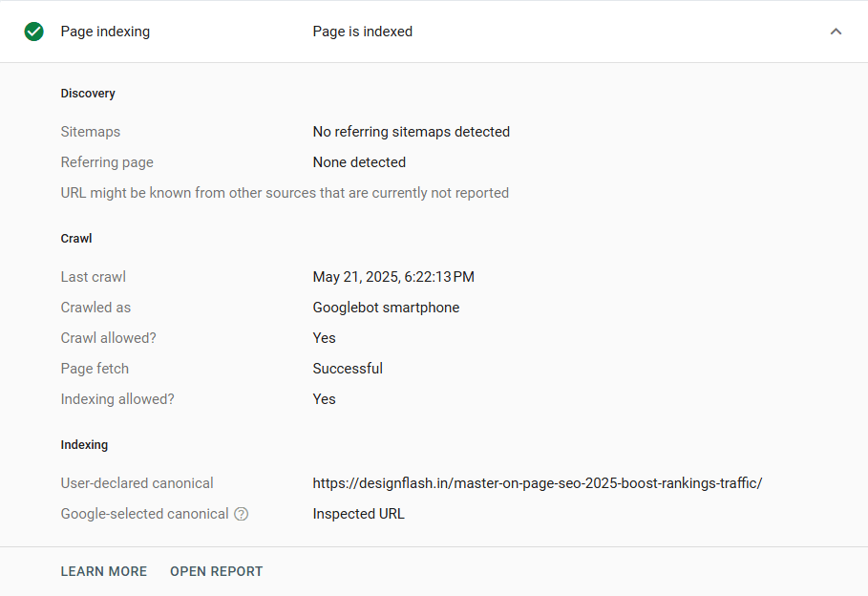Click the 'Crawl allowed?' label
This screenshot has width=868, height=596.
109,338
